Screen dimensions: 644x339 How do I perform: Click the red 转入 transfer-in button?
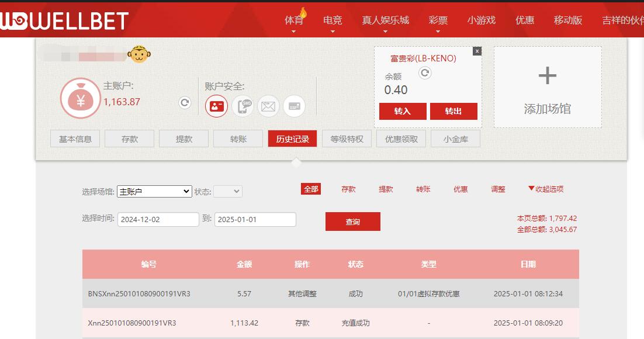tap(403, 111)
